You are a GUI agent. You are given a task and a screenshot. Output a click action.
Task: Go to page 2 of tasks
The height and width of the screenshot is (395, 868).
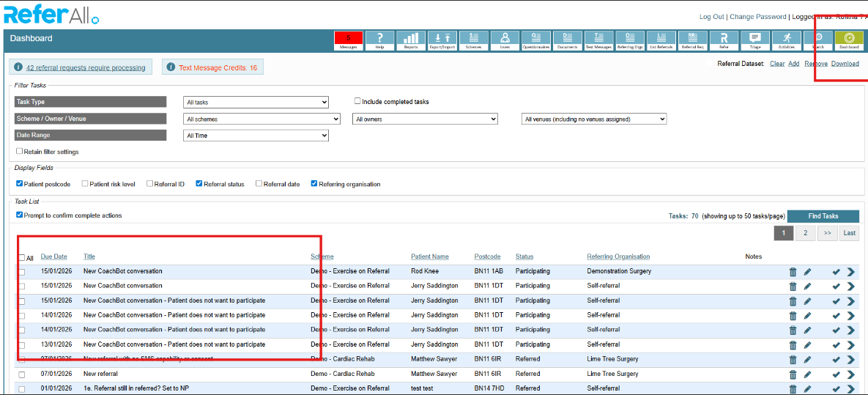tap(805, 233)
